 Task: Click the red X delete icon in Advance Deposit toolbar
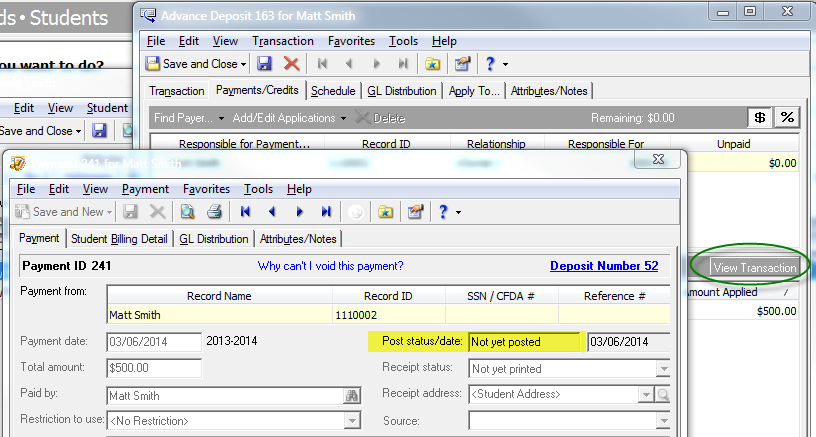(291, 64)
